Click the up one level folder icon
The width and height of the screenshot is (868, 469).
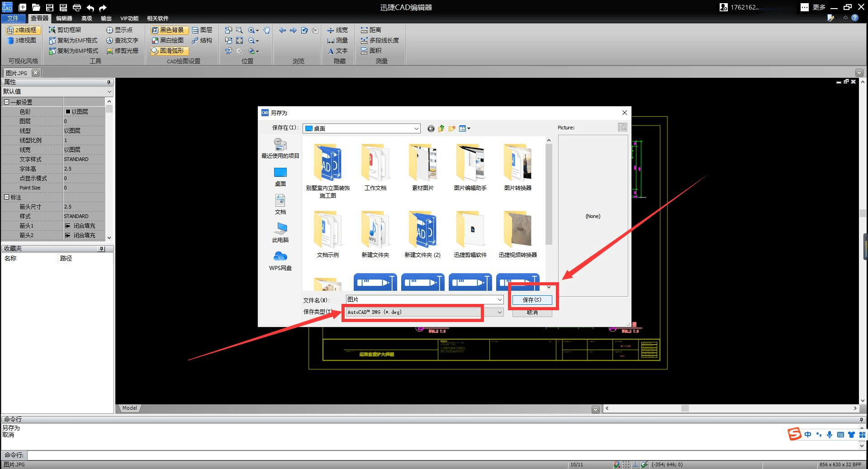tap(441, 128)
